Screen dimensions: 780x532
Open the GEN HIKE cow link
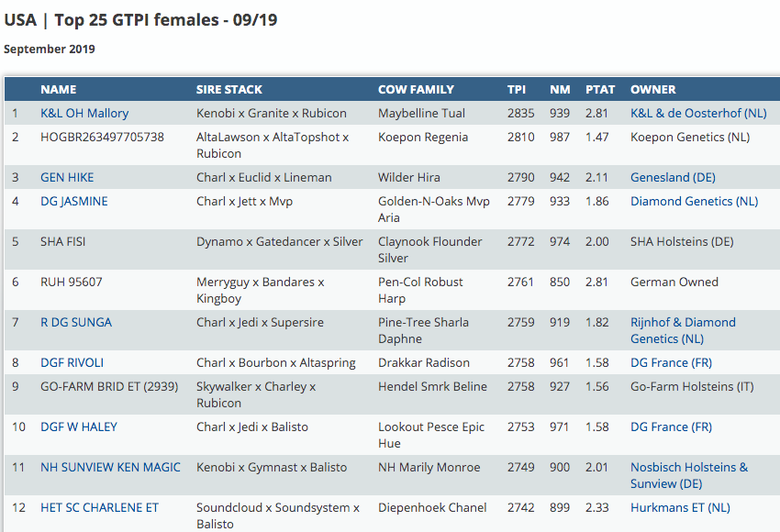67,178
